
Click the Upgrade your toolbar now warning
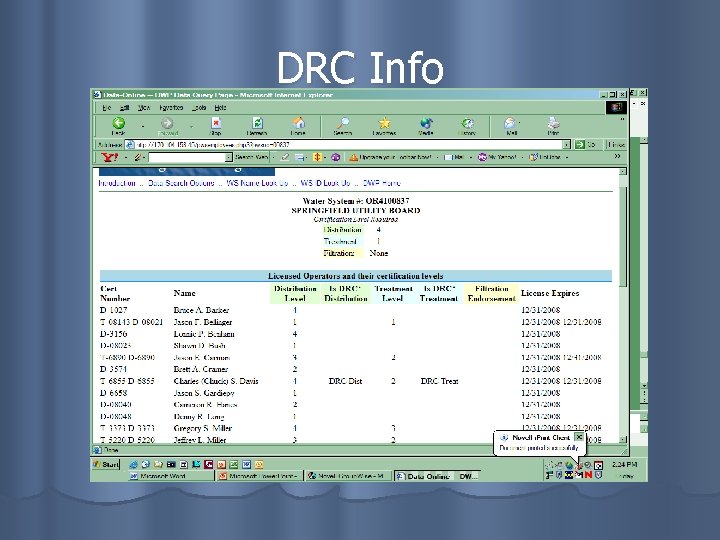(x=390, y=157)
